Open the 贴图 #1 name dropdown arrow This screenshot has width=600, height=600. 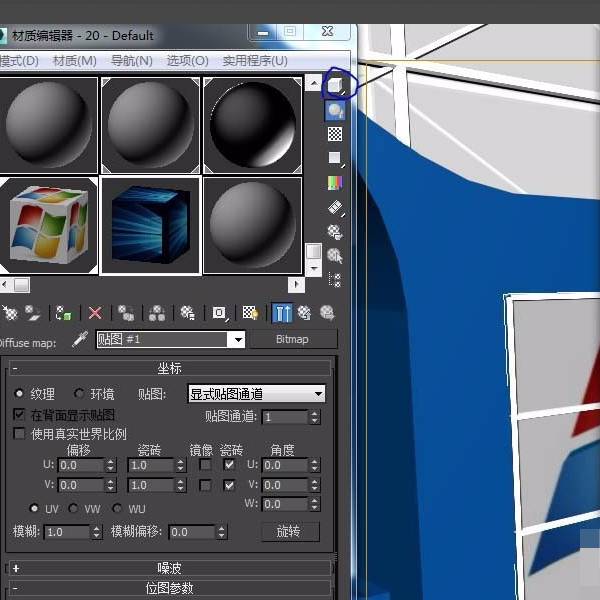tap(238, 339)
